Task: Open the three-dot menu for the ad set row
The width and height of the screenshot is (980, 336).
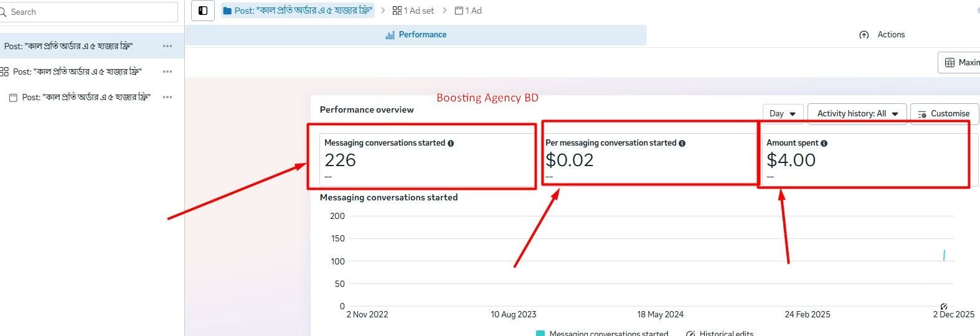Action: (x=167, y=72)
